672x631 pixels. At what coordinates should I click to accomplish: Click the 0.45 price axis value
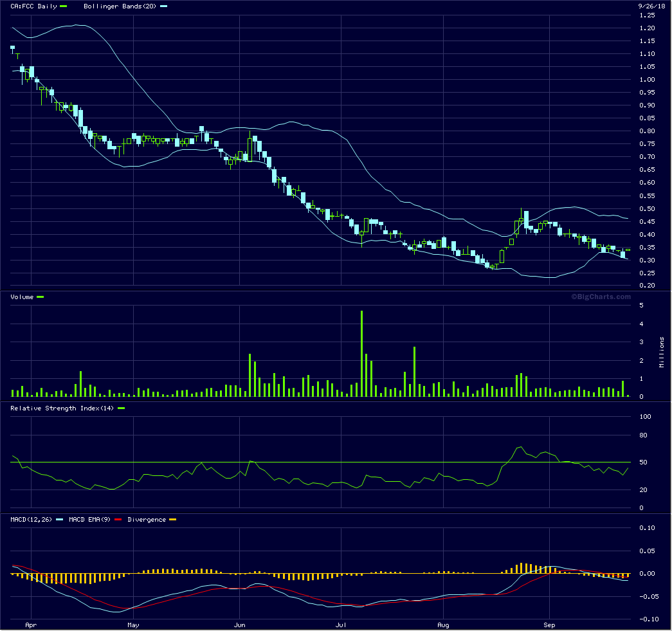pyautogui.click(x=647, y=222)
